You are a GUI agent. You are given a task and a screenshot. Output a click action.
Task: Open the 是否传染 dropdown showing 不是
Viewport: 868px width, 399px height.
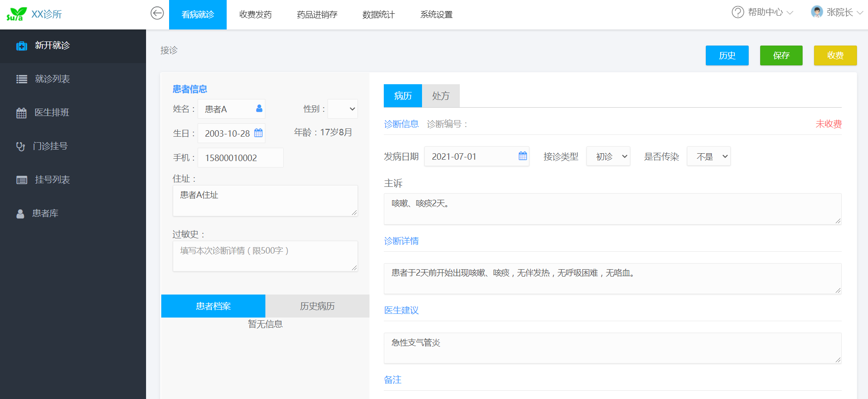pos(709,156)
